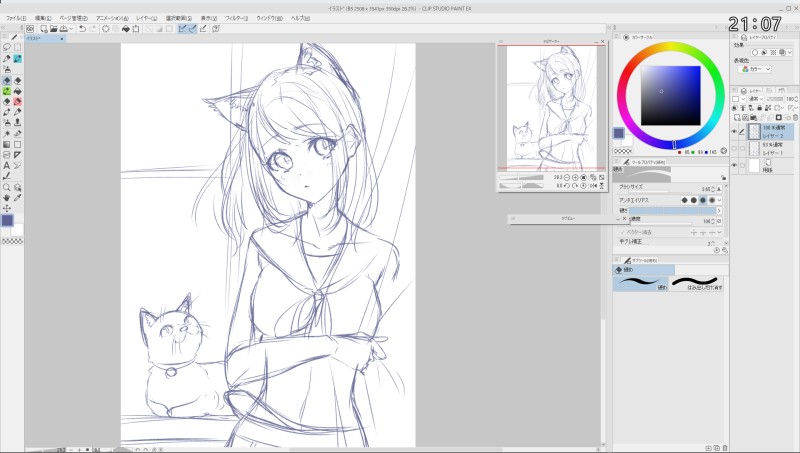Select the 硬め eraser sub tool
800x453 pixels.
pos(640,284)
